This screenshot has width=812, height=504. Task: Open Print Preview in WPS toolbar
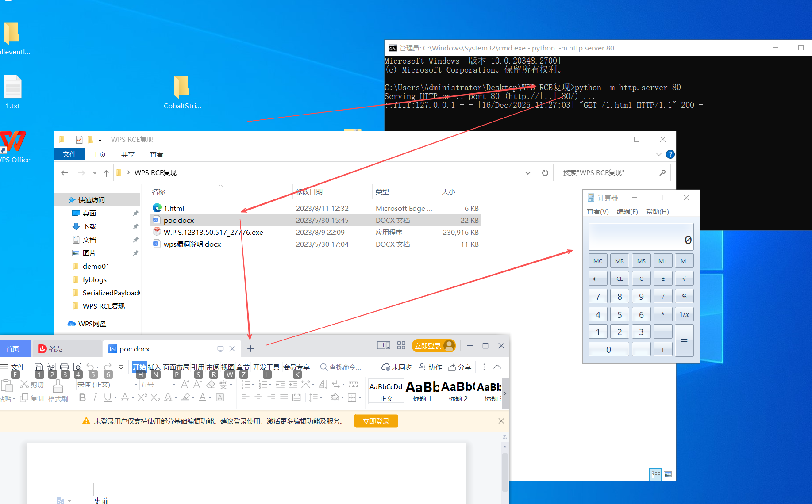tap(77, 367)
